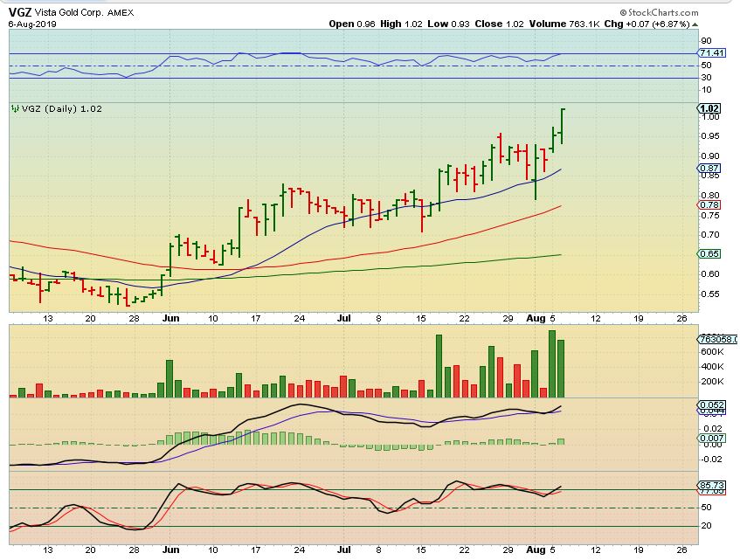Click the Jun label on price chart axis

[171, 319]
